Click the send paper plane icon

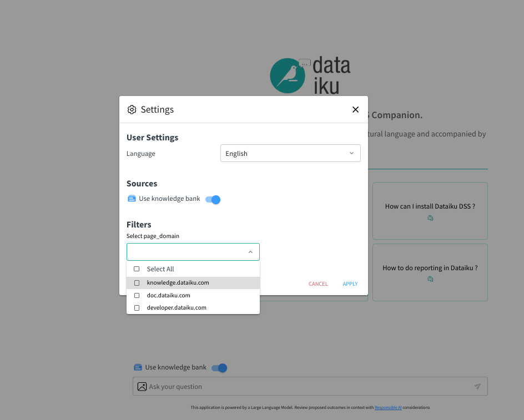click(x=477, y=386)
